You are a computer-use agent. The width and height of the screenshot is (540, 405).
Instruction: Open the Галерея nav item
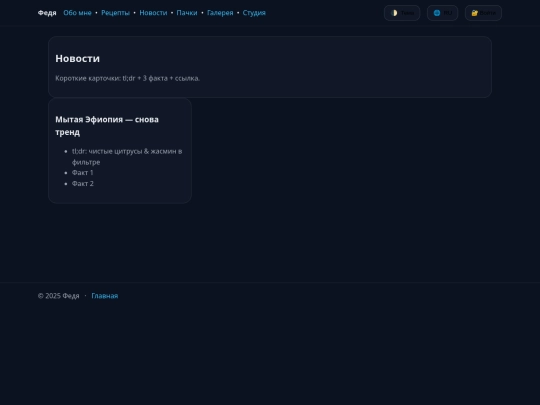pyautogui.click(x=220, y=13)
